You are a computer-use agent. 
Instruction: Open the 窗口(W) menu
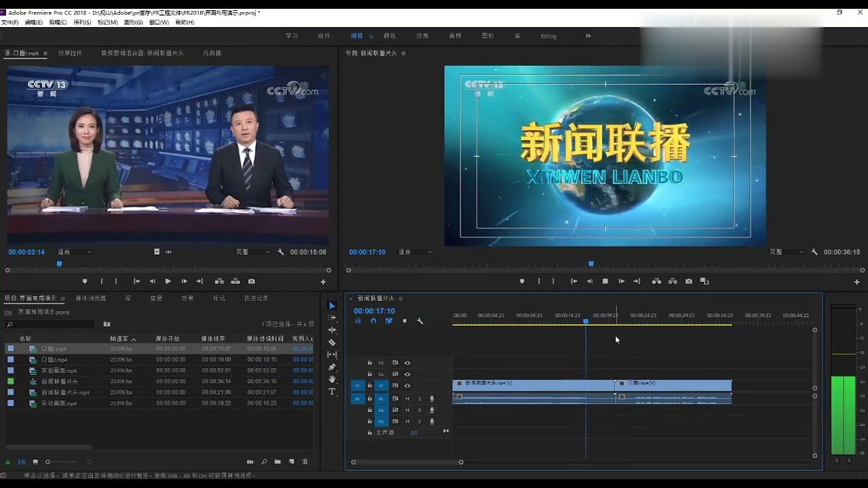click(159, 22)
